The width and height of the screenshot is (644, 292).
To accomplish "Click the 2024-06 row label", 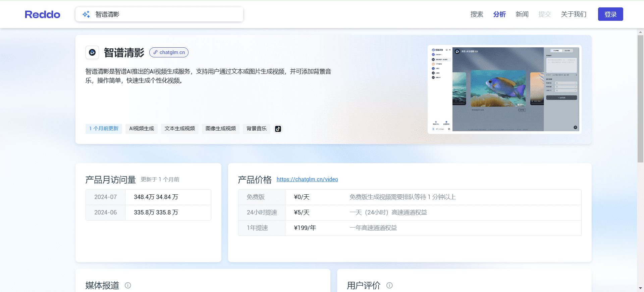I will tap(105, 212).
